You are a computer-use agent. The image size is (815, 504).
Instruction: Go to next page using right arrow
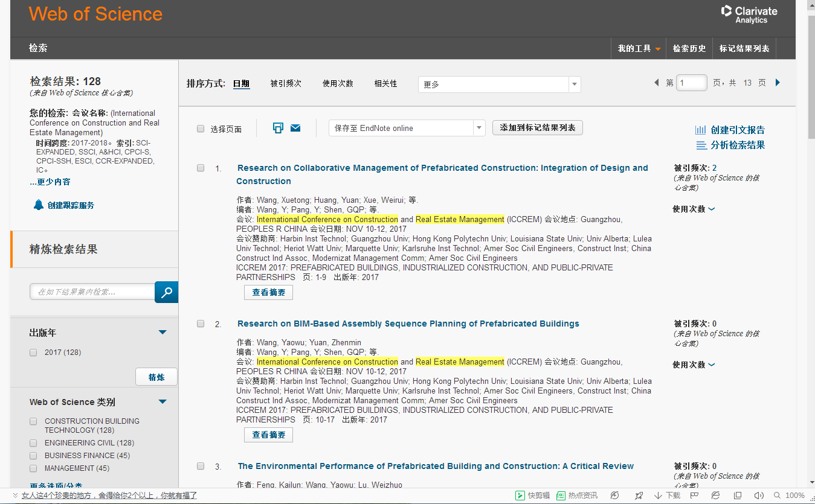(778, 83)
